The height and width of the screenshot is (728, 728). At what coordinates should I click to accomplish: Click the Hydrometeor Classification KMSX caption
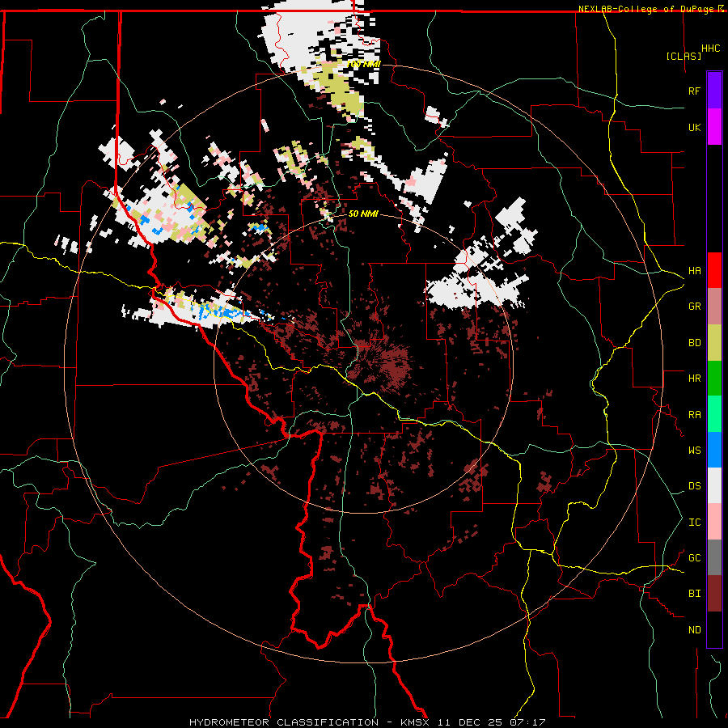pos(367,722)
